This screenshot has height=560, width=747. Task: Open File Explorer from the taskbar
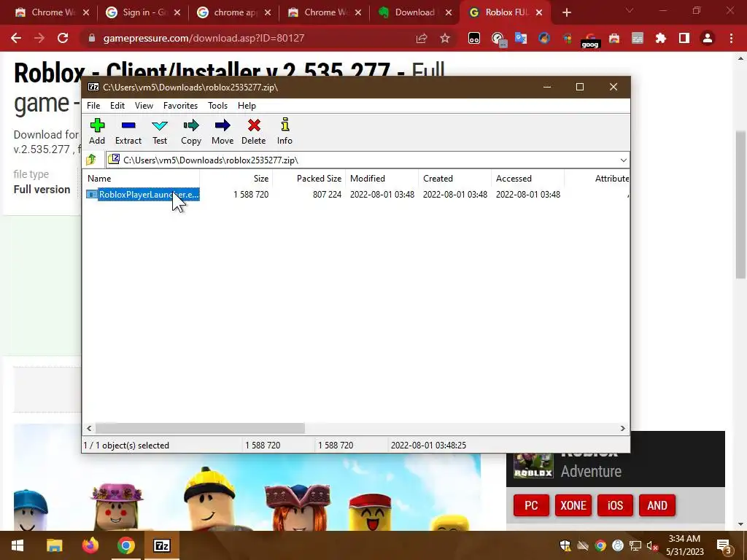[x=54, y=545]
